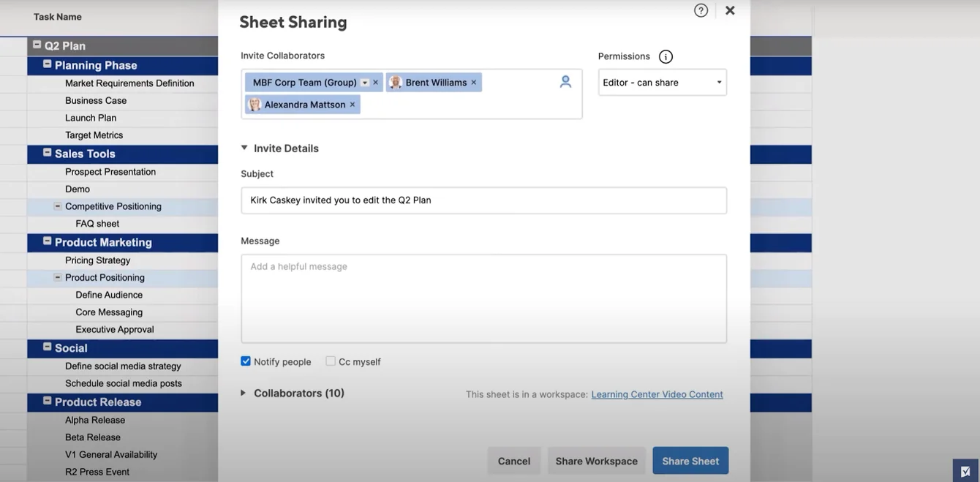Collapse the Product Marketing section
Viewport: 980px width, 482px height.
47,241
